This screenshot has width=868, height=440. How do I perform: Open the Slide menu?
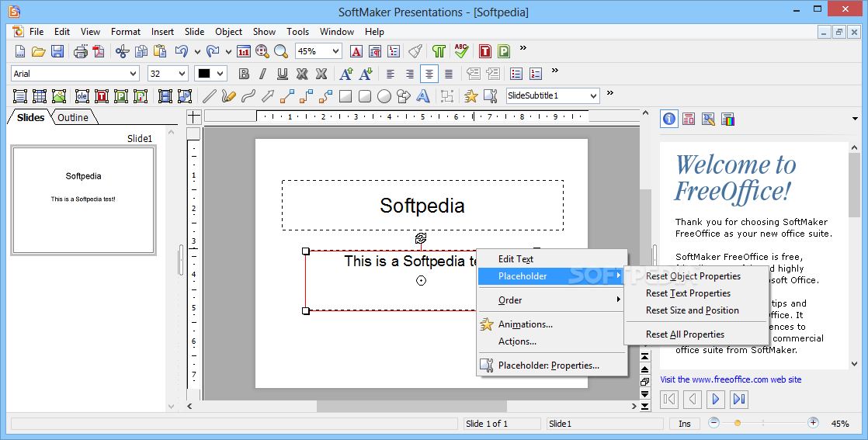194,32
